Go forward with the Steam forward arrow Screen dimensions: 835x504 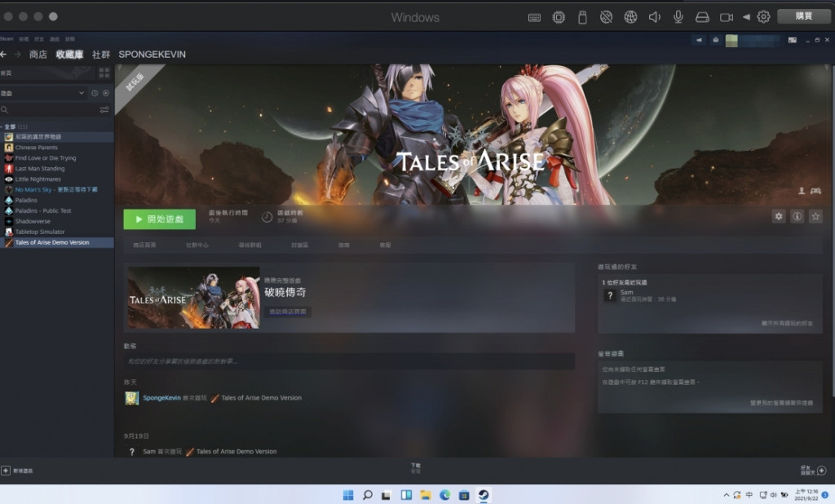click(x=17, y=55)
